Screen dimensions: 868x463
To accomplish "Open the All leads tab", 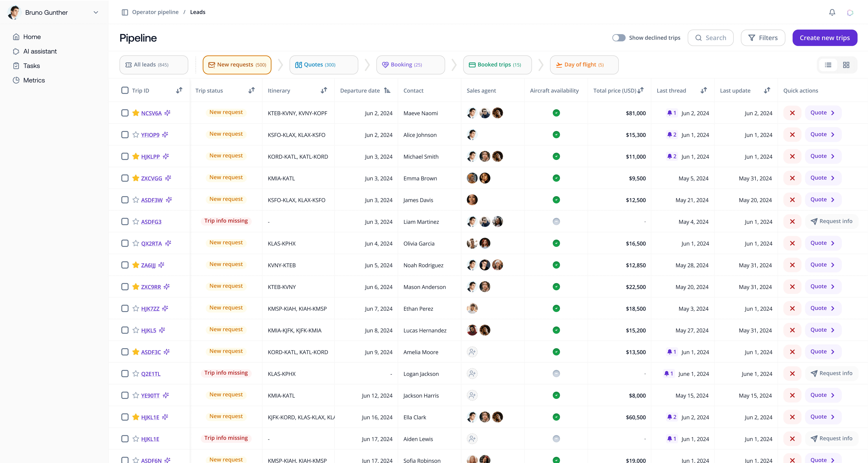I will (x=154, y=65).
